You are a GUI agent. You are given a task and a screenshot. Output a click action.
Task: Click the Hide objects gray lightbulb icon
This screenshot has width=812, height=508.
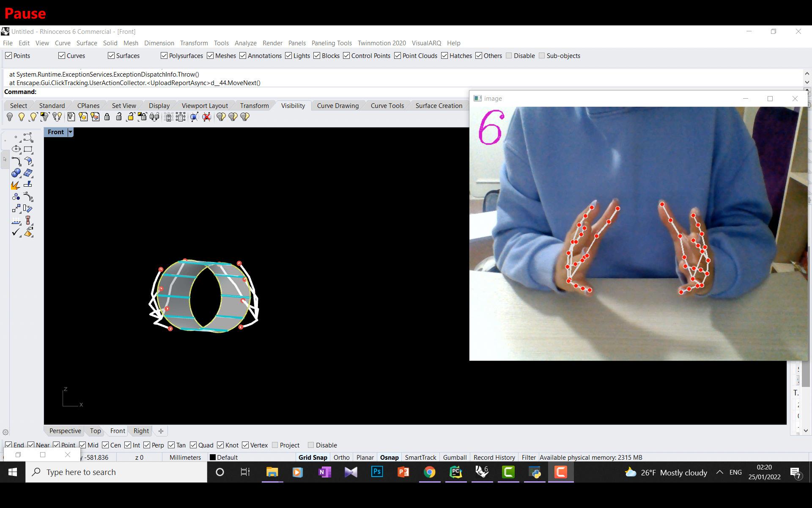point(10,117)
